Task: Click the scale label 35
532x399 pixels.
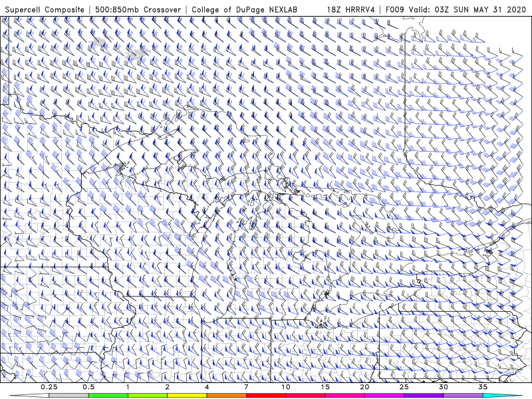Action: point(483,387)
